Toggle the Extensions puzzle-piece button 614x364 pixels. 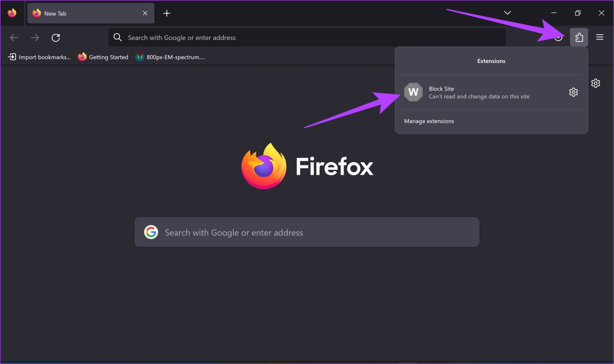coord(579,37)
